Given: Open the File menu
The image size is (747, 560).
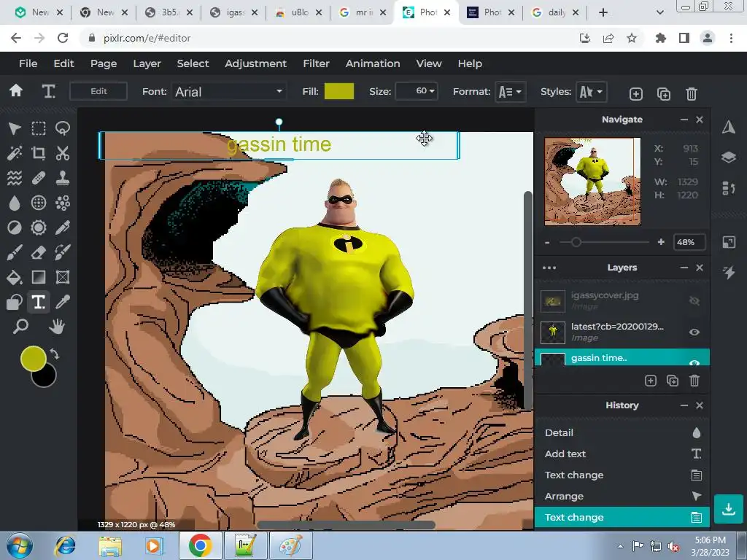Looking at the screenshot, I should point(28,63).
